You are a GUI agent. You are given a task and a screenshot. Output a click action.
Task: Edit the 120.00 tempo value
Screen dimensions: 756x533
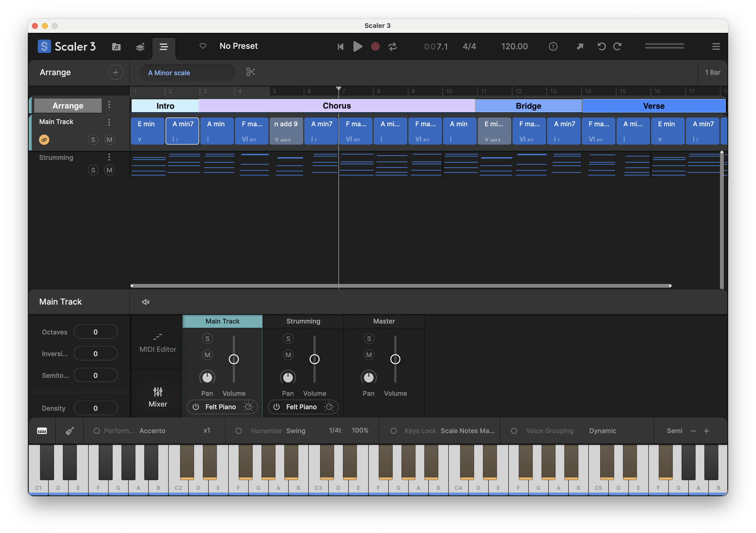pos(514,46)
